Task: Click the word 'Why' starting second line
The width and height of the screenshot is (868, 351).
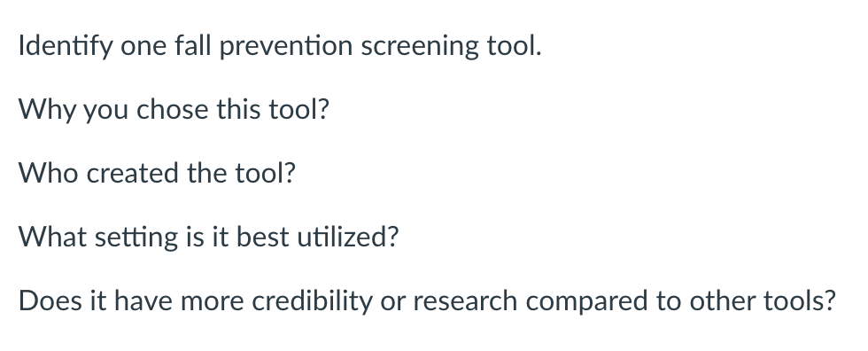Action: 46,111
